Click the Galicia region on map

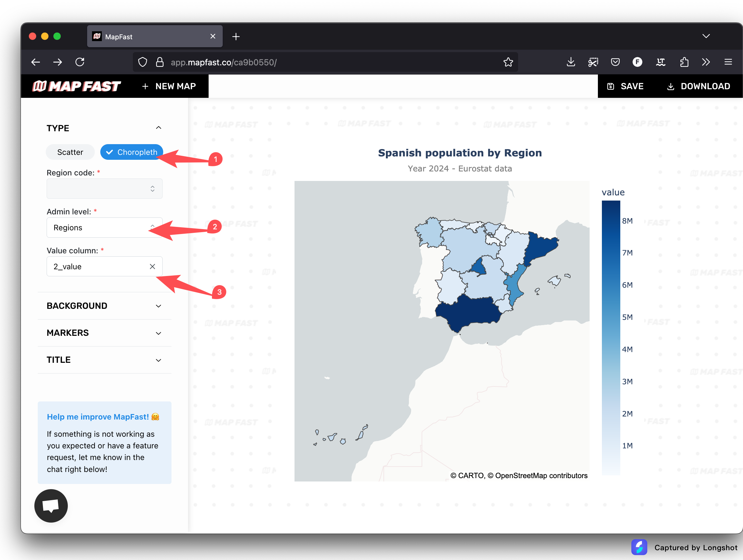[430, 233]
